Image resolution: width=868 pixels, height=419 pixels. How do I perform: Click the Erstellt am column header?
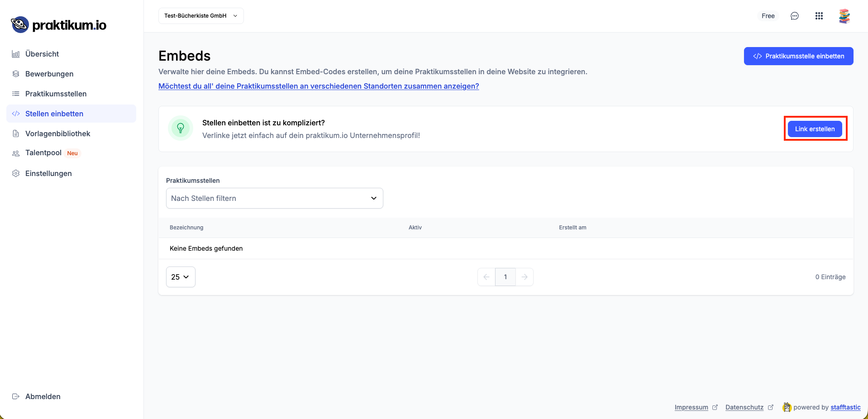click(572, 228)
